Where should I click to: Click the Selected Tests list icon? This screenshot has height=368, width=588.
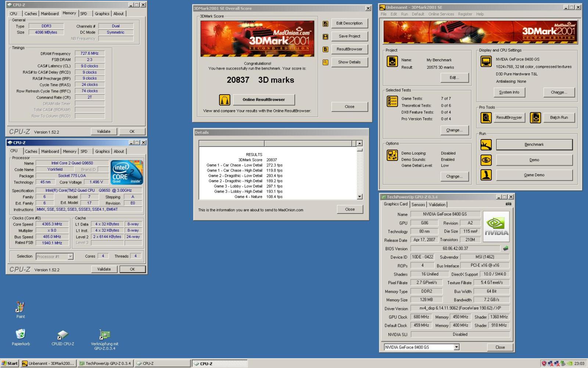(392, 101)
